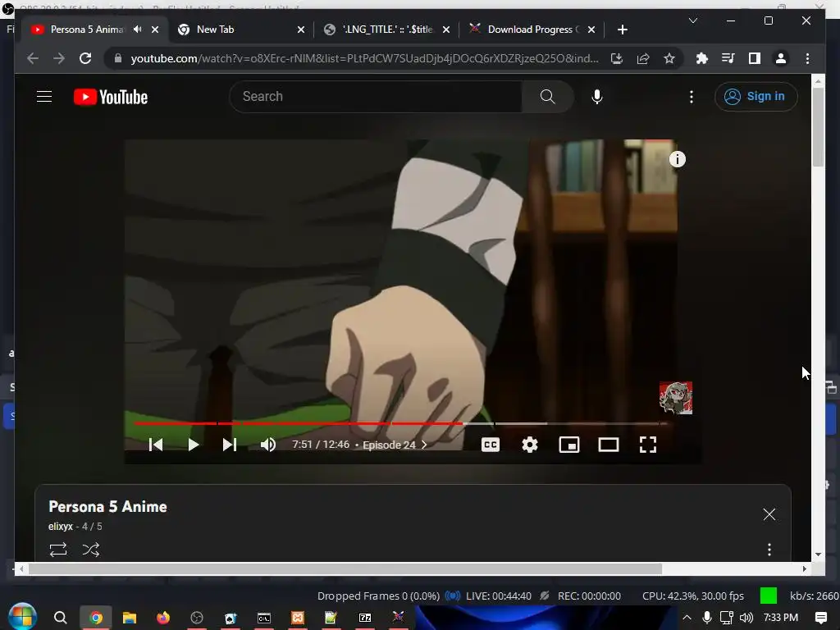This screenshot has height=630, width=840.
Task: Open the 7:33 PM taskbar clock
Action: pos(781,618)
